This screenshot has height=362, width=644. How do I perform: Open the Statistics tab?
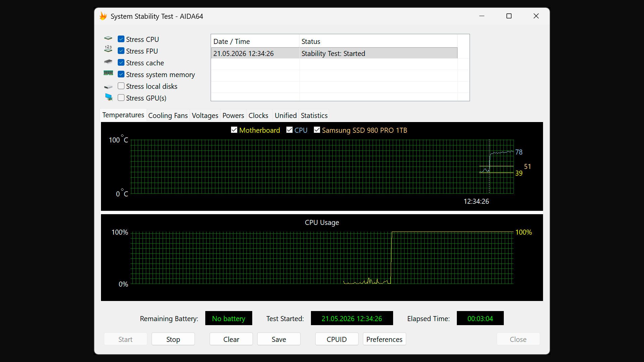tap(314, 115)
